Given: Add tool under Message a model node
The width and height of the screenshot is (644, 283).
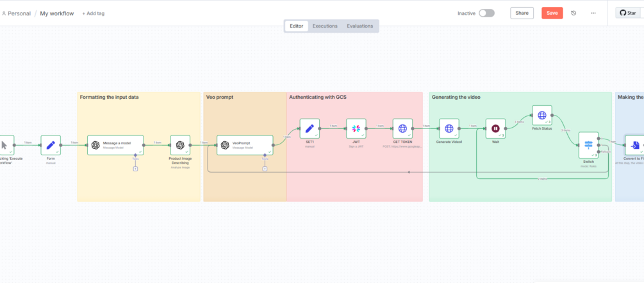Looking at the screenshot, I should pos(135,169).
